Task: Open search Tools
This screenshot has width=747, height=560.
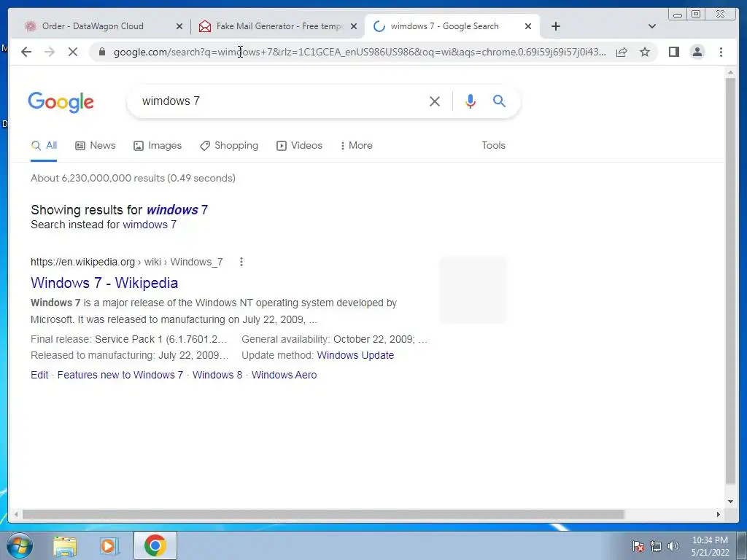Action: point(494,146)
